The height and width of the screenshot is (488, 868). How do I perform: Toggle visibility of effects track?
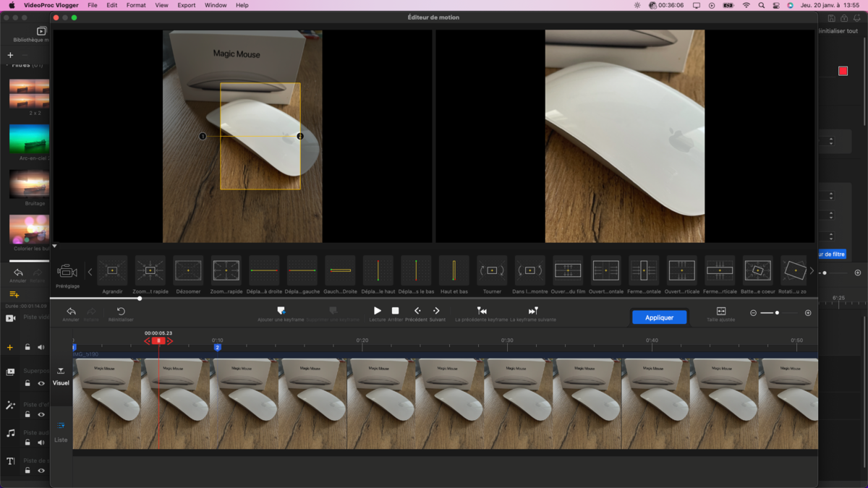click(41, 415)
